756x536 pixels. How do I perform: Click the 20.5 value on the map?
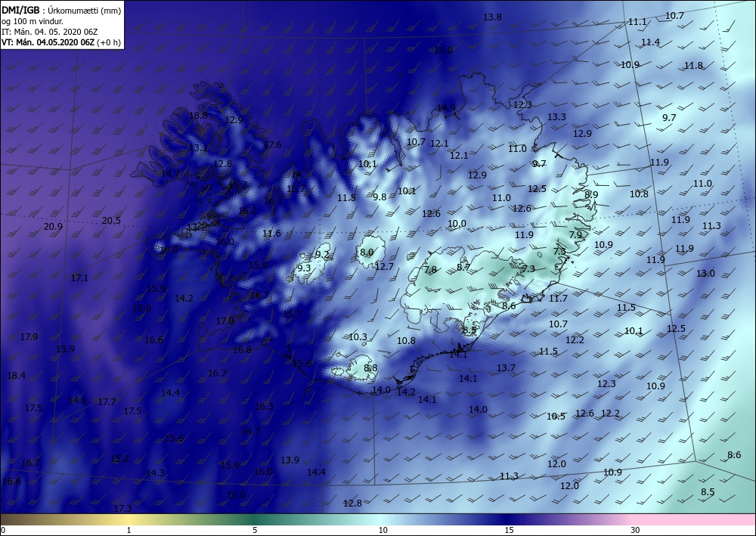tap(111, 220)
